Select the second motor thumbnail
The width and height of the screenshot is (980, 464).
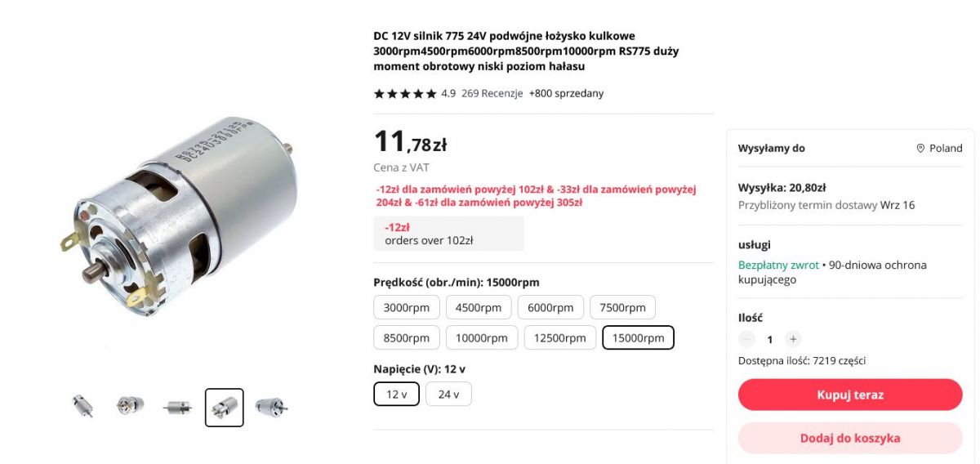(x=130, y=406)
